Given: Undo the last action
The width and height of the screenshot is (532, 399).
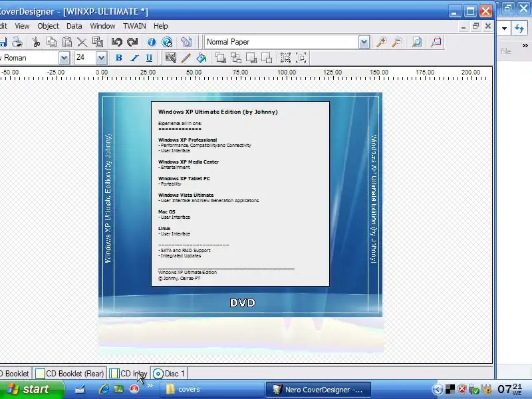Looking at the screenshot, I should click(x=117, y=42).
